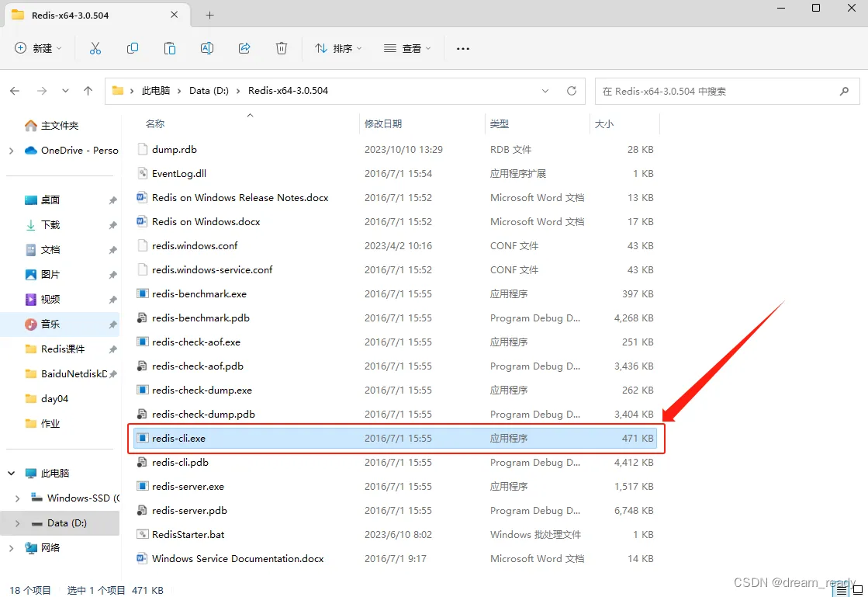Viewport: 868px width, 597px height.
Task: Go forward with the right arrow
Action: (42, 91)
